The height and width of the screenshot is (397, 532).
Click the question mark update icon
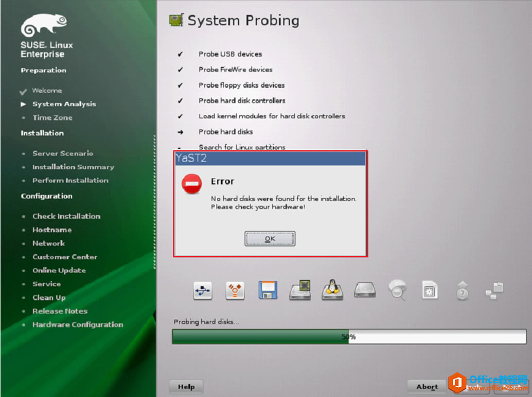[462, 290]
